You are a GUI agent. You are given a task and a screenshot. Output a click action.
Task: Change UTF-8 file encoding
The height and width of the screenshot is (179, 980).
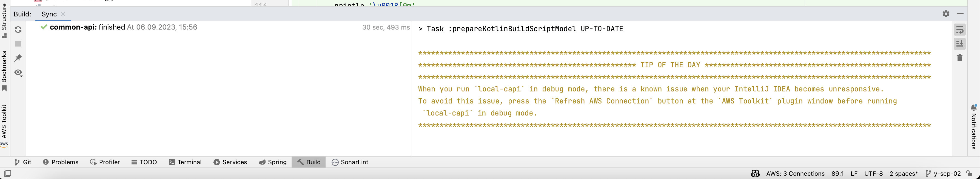point(873,174)
